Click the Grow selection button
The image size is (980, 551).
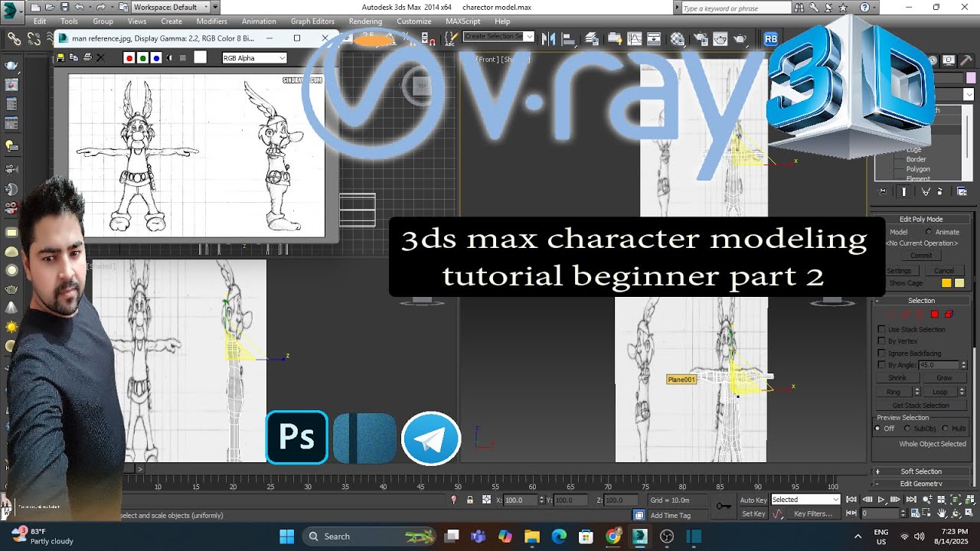coord(943,378)
